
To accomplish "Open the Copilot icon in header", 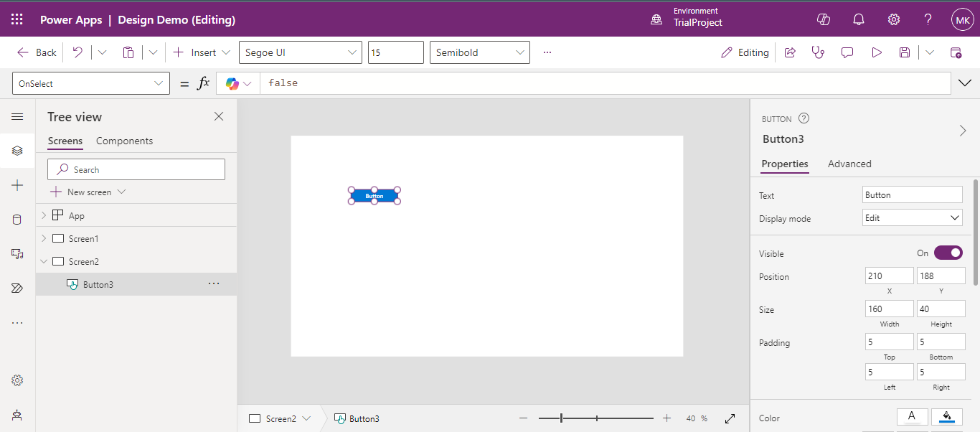I will tap(824, 19).
